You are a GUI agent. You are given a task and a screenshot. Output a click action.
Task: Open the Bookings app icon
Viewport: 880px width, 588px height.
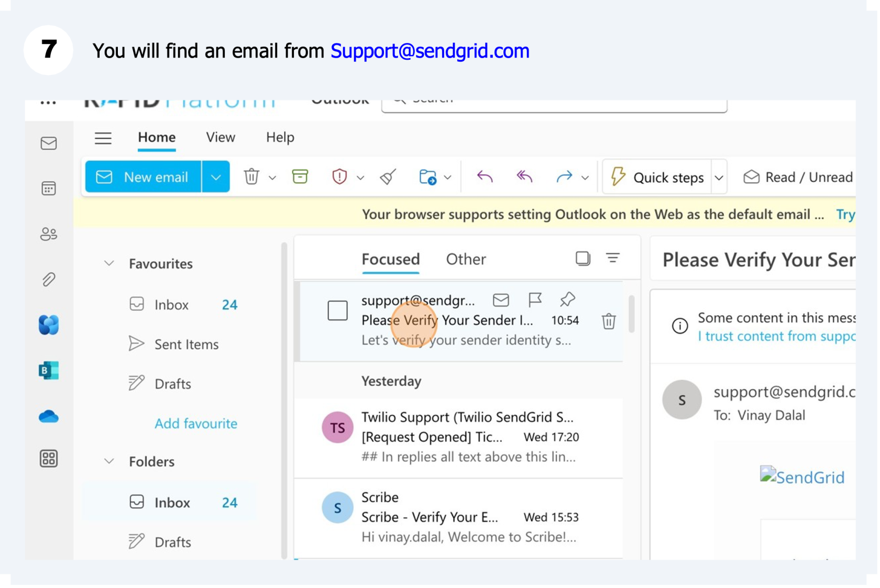49,371
